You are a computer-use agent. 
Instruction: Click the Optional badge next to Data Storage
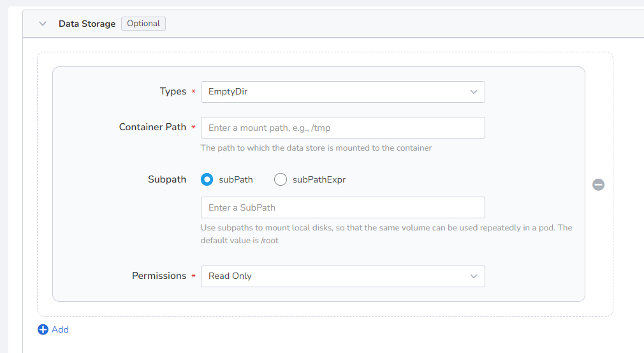pos(143,24)
